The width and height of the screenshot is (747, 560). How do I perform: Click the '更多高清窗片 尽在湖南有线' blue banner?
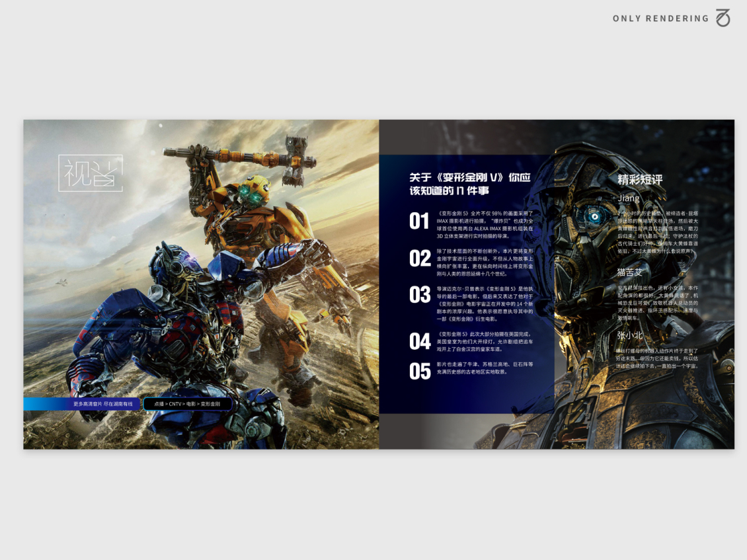click(x=82, y=404)
